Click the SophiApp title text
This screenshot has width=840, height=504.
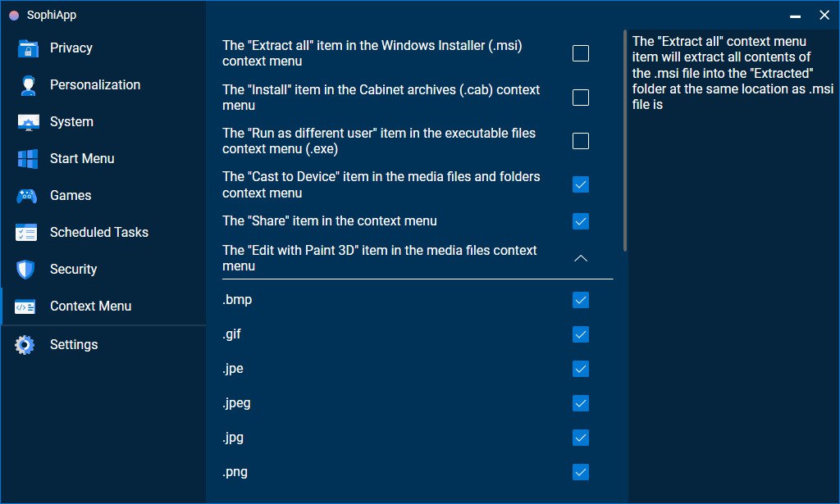(x=52, y=15)
